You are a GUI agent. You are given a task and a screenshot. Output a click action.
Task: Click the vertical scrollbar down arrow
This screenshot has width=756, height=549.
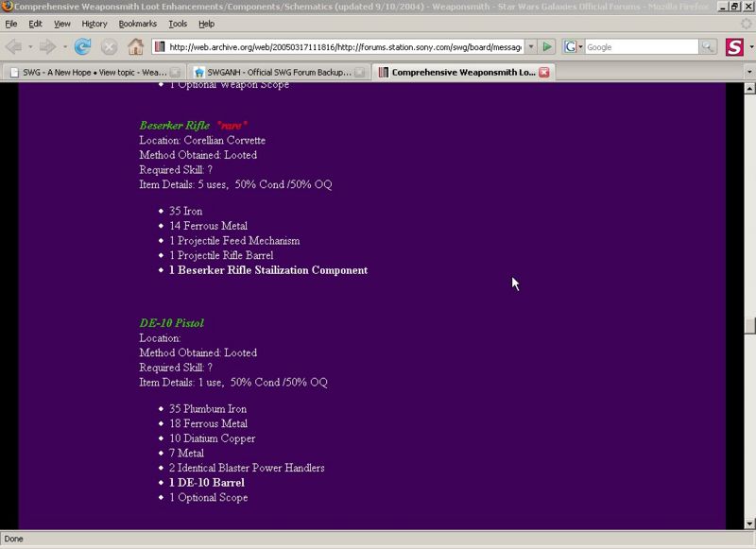point(749,523)
